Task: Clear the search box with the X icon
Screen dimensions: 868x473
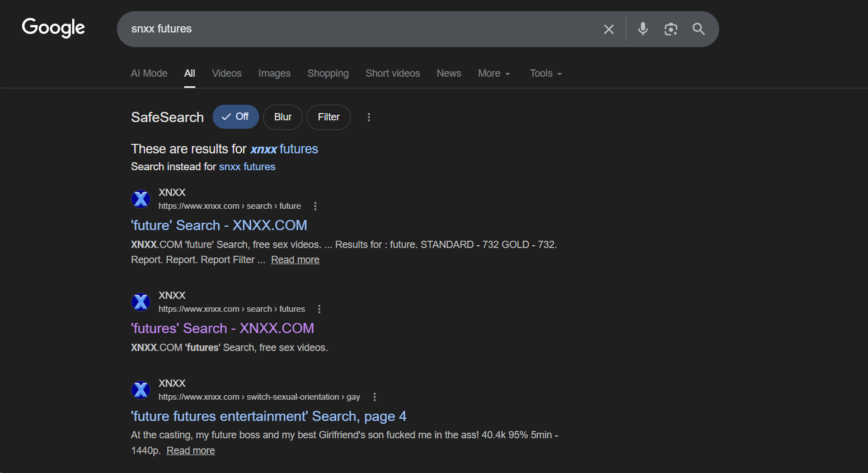Action: point(609,29)
